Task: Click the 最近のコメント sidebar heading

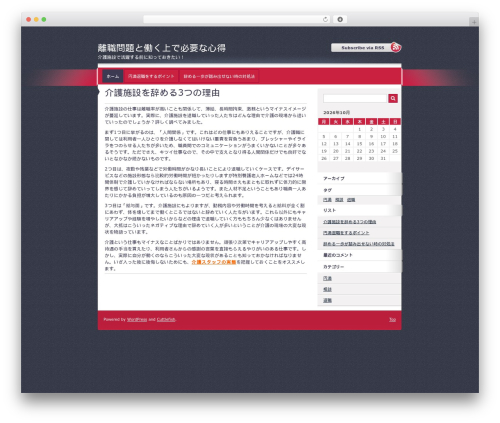Action: (x=338, y=255)
